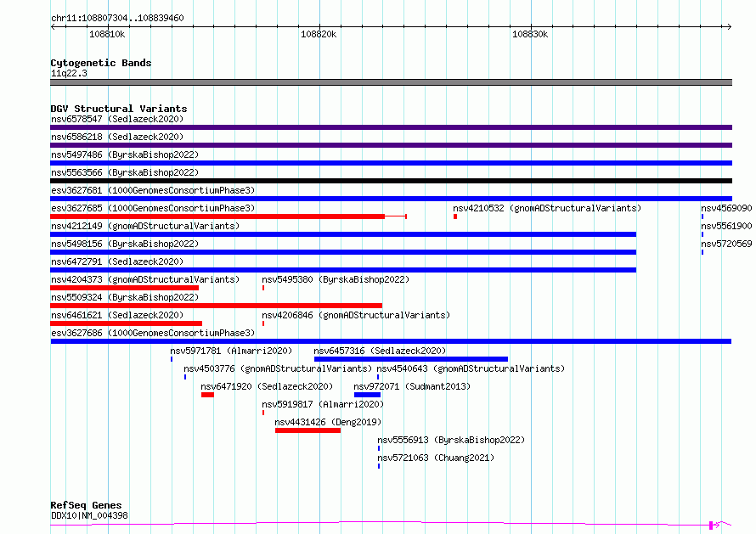Click the magenta DDX10 exon block
This screenshot has height=534, width=756.
[711, 526]
